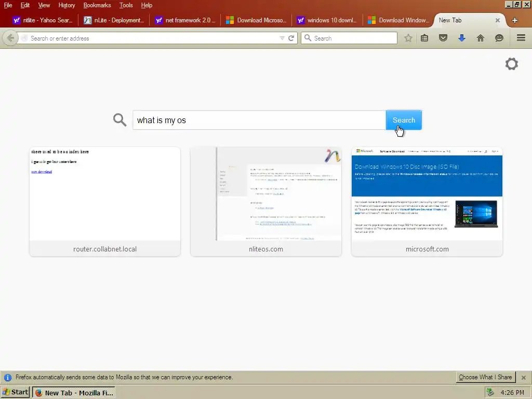Switch to ntlite Yahoo Search tab
Screen dimensions: 532x399
[x=43, y=20]
